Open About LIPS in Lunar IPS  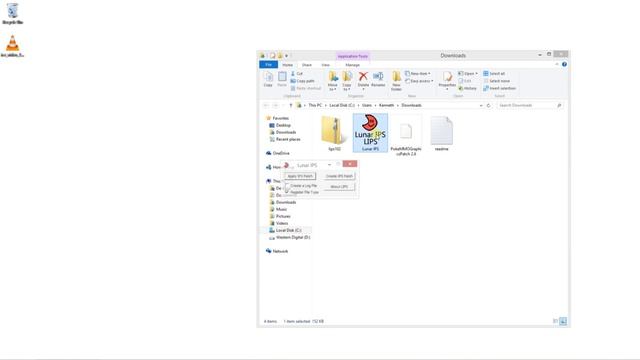tap(339, 187)
